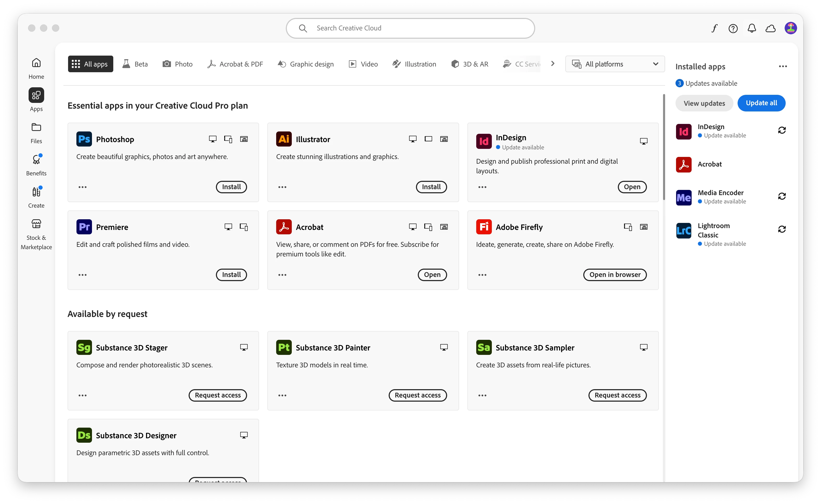
Task: Switch to the Graphic design tab
Action: (x=306, y=64)
